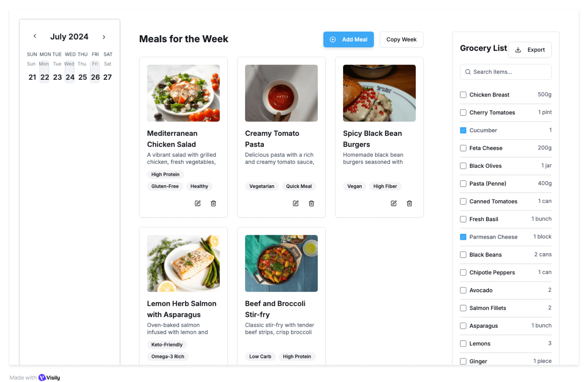Export the grocery list
Viewport: 588px width, 382px height.
tap(530, 50)
